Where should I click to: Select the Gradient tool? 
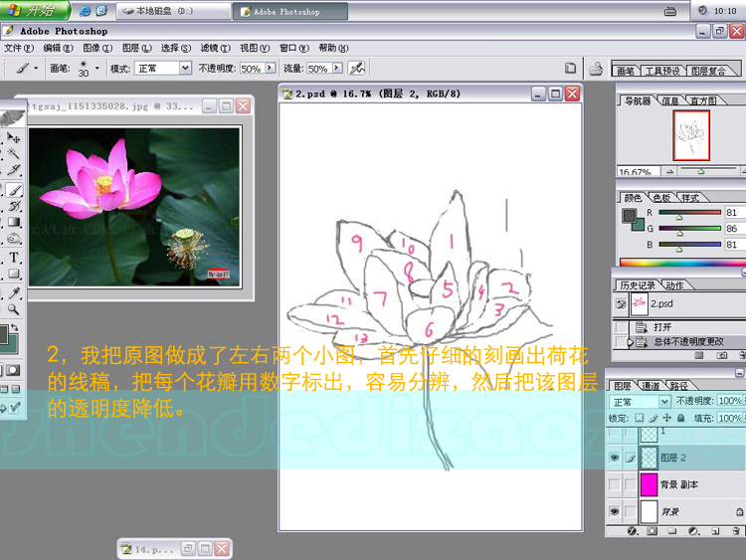click(14, 222)
